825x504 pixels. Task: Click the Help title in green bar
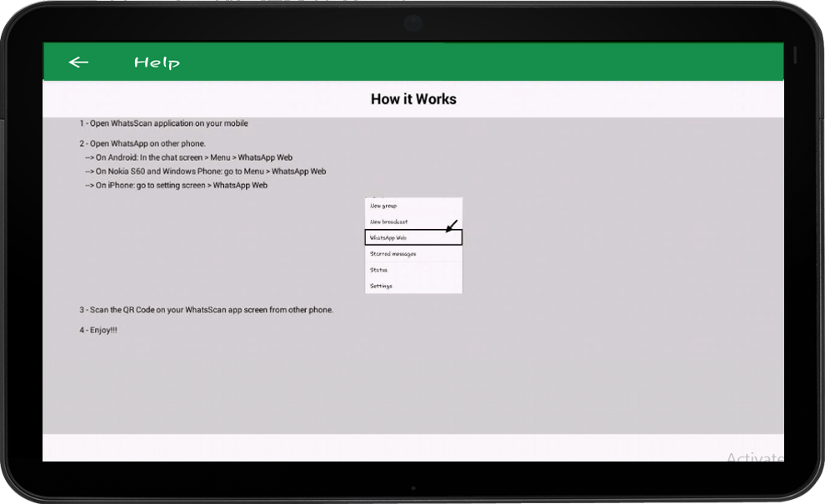(157, 62)
